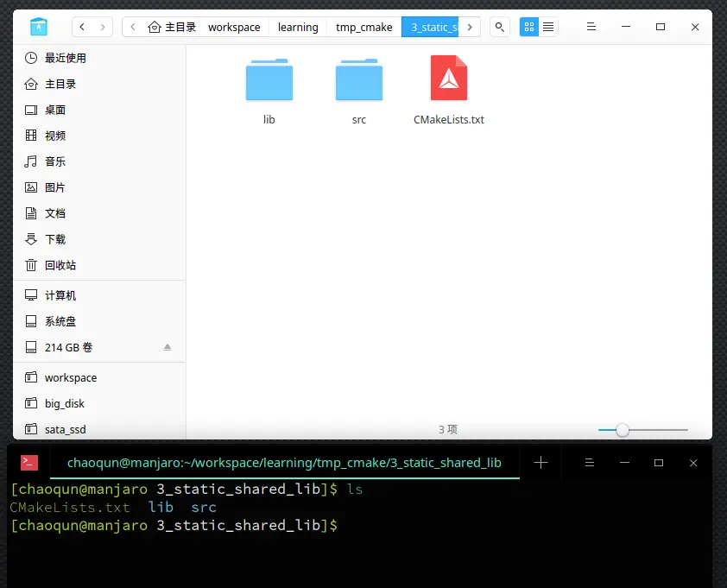Select the 3_static_s breadcrumb segment
Screen dimensions: 727x588
430,27
